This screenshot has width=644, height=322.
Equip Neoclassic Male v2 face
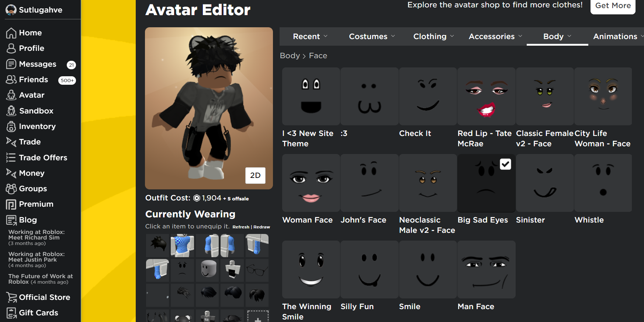(x=428, y=183)
